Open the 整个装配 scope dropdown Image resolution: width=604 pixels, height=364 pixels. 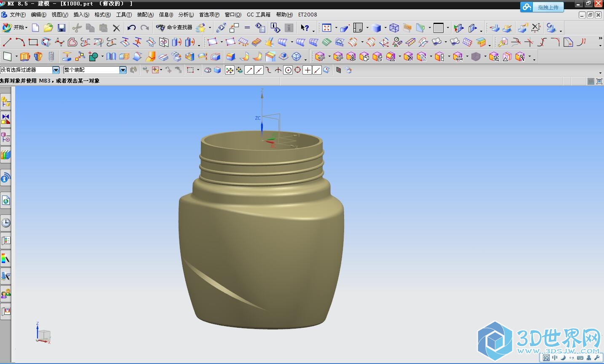[123, 70]
